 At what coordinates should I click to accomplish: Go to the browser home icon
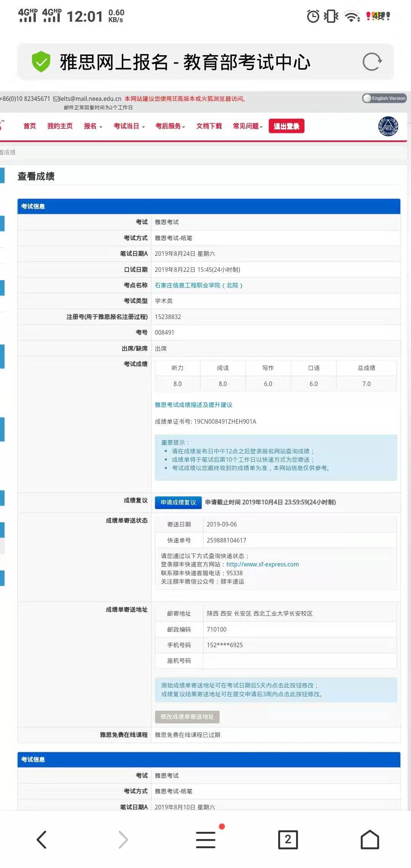coord(370,839)
